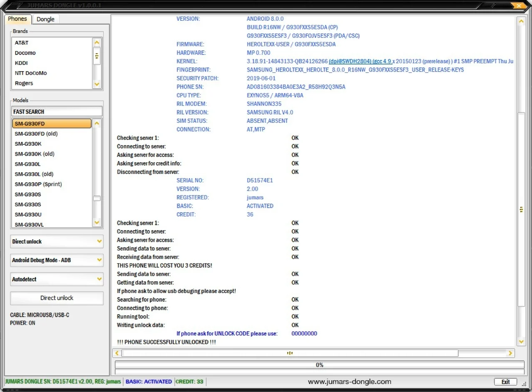Expand the Direct unlock dropdown
This screenshot has height=392, width=532.
[99, 241]
